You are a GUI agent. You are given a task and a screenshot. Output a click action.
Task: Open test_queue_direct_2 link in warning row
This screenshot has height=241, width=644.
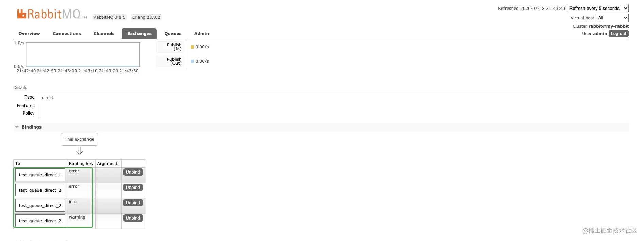40,221
